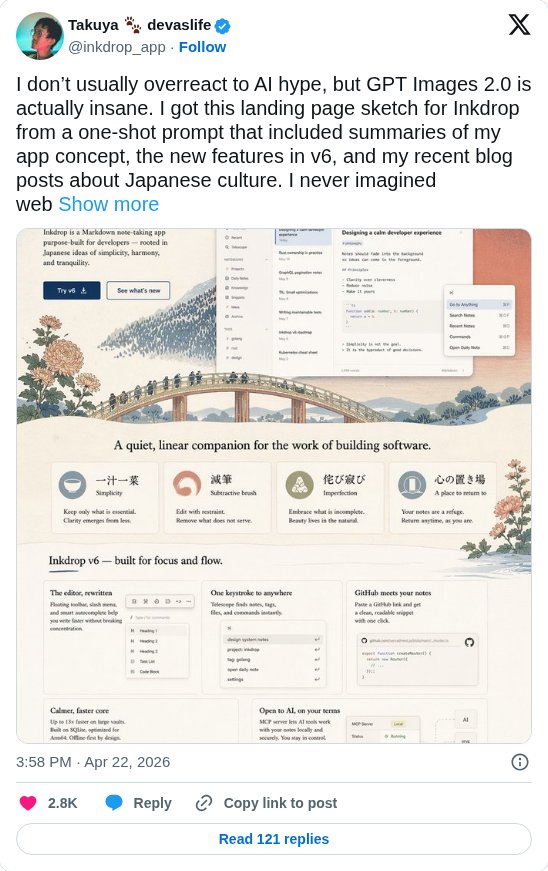Open Takuya's profile avatar
548x871 pixels.
pos(39,36)
